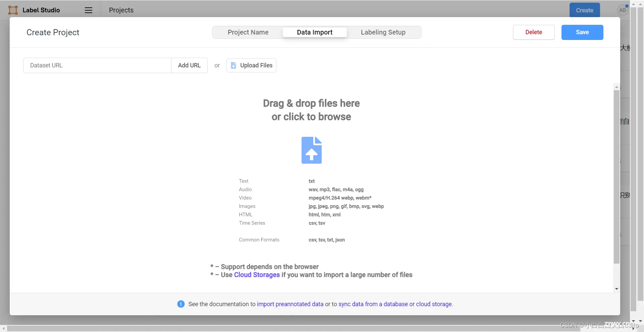Save the project

[x=582, y=32]
